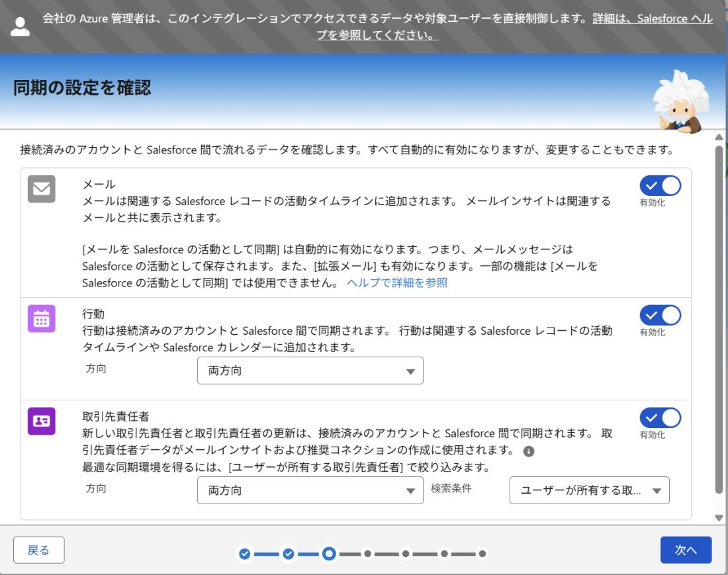The image size is (728, 575).
Task: Click the info icon in 取引先責任者 description
Action: (528, 451)
